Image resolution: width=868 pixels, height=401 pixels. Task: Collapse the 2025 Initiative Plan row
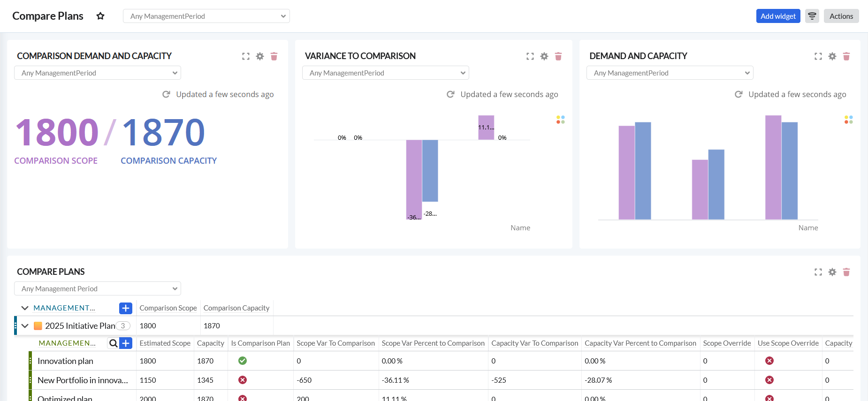pos(25,326)
